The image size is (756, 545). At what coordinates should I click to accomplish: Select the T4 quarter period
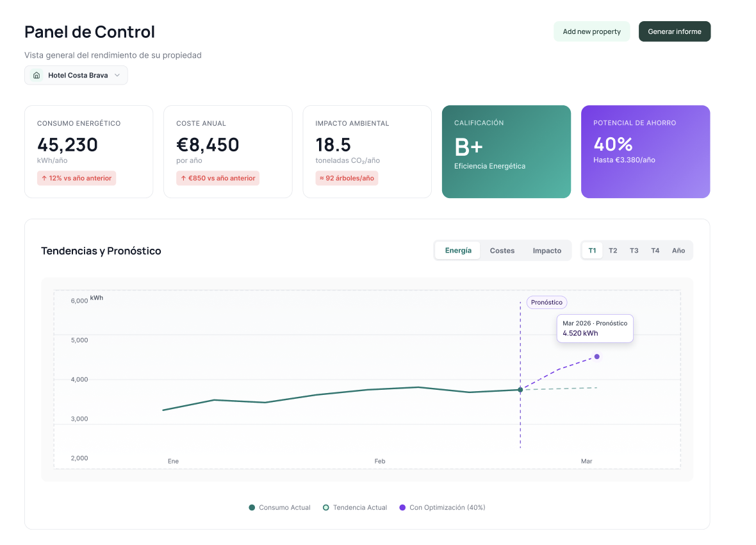tap(655, 251)
